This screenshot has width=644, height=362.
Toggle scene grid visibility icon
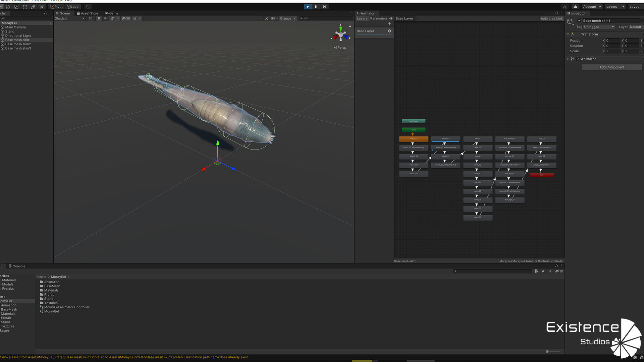click(x=134, y=18)
